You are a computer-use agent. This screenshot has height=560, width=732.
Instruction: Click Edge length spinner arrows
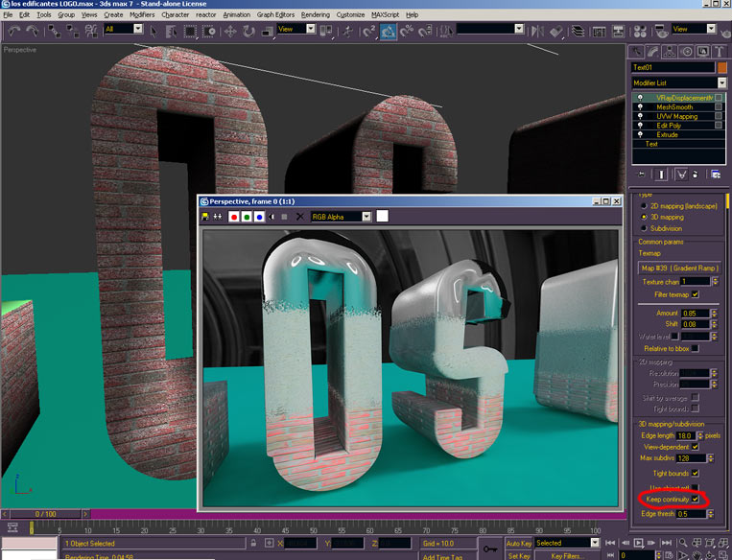click(x=699, y=436)
